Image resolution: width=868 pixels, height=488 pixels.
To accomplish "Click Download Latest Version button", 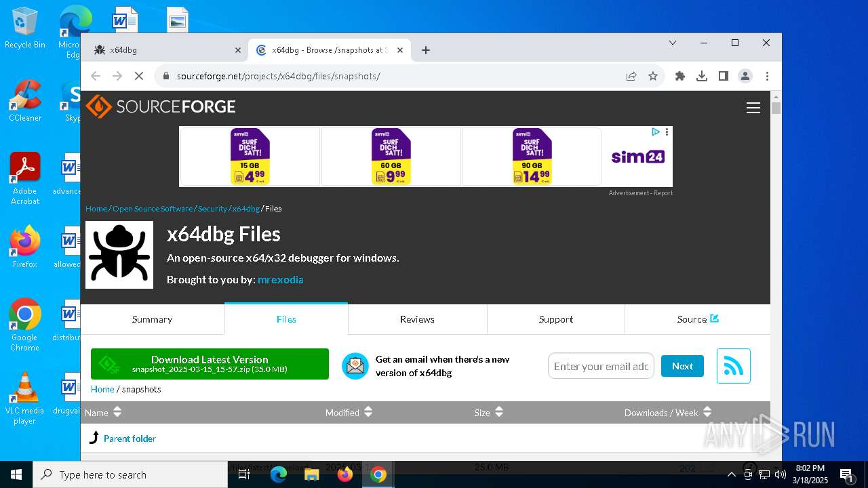I will pos(210,364).
